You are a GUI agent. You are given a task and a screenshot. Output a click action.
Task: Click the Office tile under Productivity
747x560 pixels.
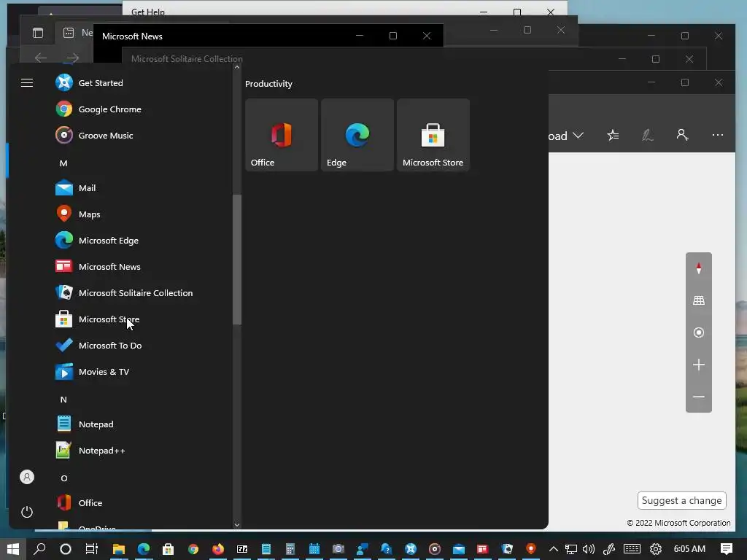[282, 135]
